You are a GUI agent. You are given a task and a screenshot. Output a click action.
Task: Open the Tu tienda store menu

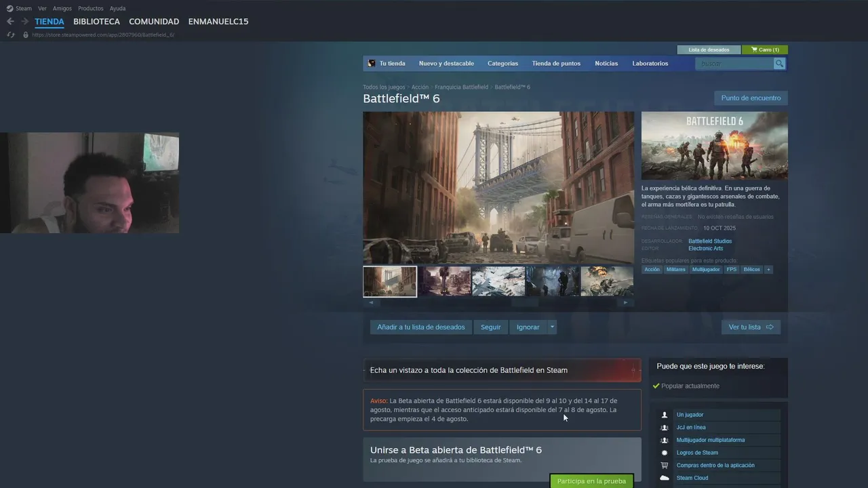[392, 64]
